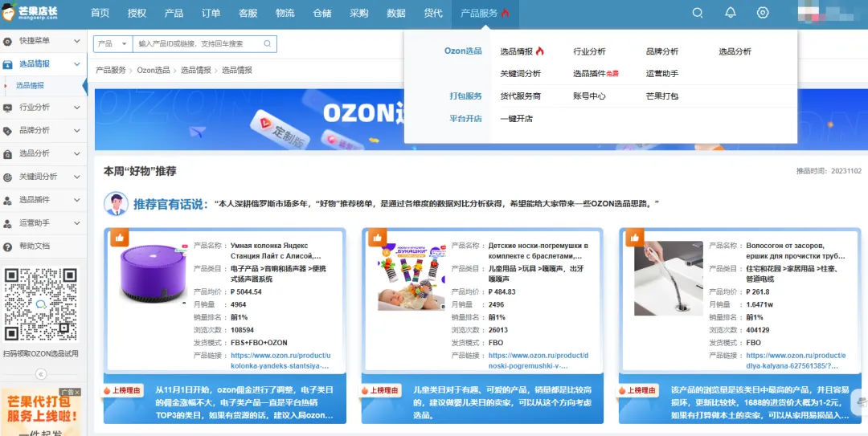This screenshot has width=868, height=436.
Task: Open the 产品 search type dropdown
Action: 113,43
